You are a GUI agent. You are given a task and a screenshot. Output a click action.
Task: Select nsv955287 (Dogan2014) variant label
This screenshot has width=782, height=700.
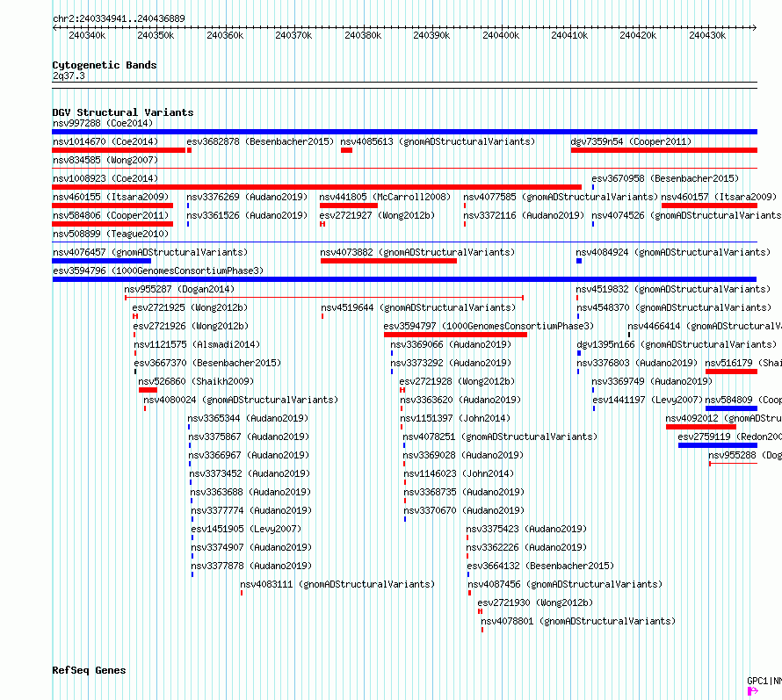(x=179, y=289)
